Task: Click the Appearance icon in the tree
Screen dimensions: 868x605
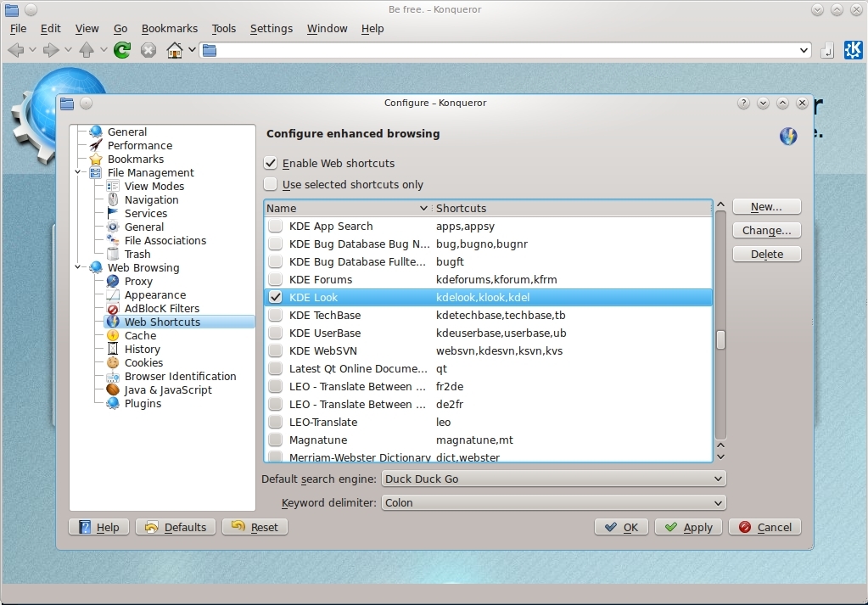Action: coord(113,295)
